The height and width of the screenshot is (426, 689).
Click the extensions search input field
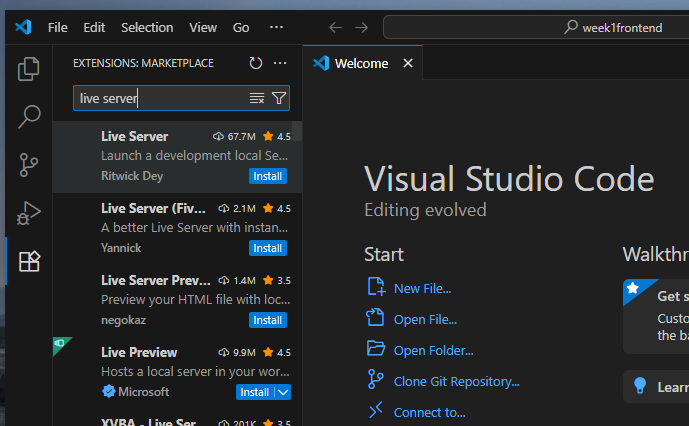coord(160,98)
